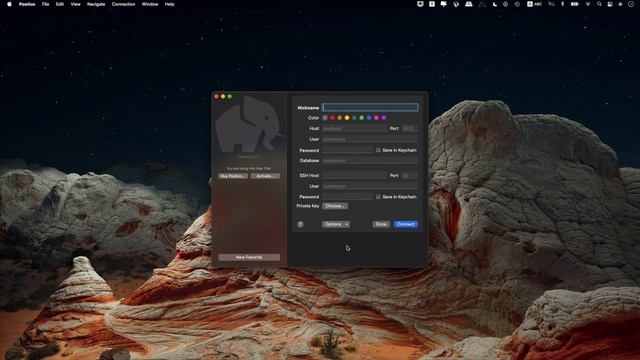
Task: Open the Edit menu
Action: pos(60,4)
